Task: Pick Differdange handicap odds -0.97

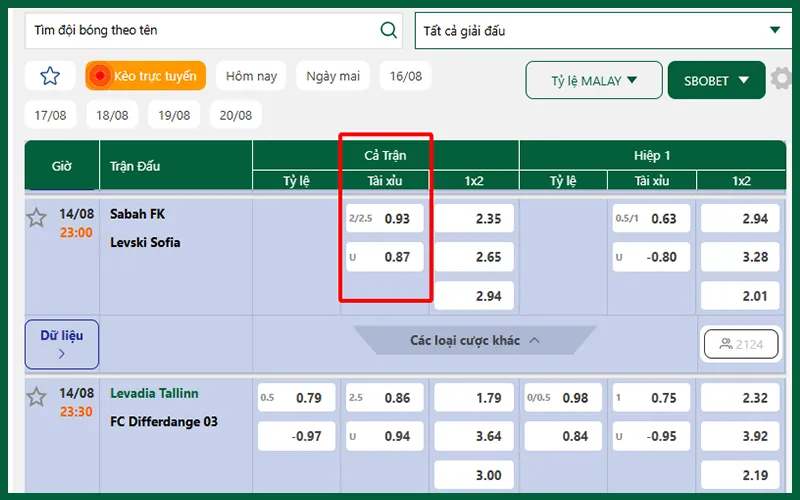Action: pos(296,436)
